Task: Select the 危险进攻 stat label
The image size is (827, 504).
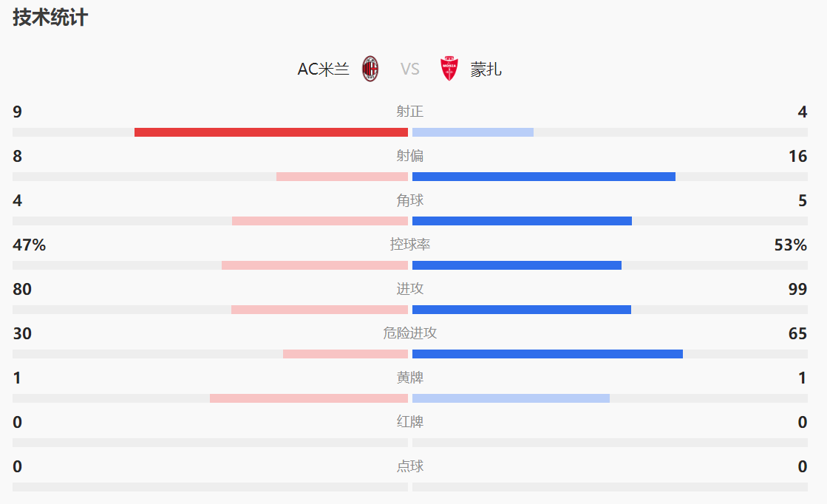Action: [410, 333]
